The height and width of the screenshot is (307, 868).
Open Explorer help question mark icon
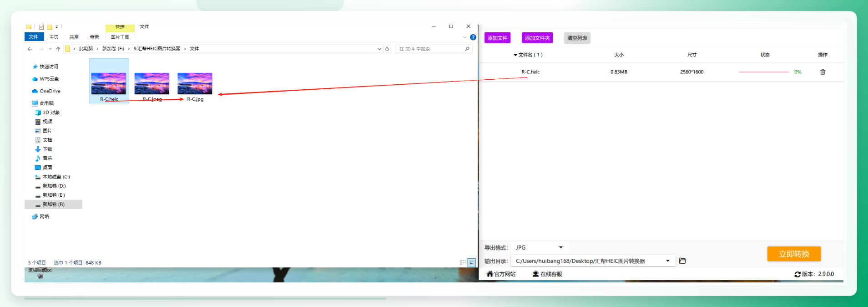point(473,37)
